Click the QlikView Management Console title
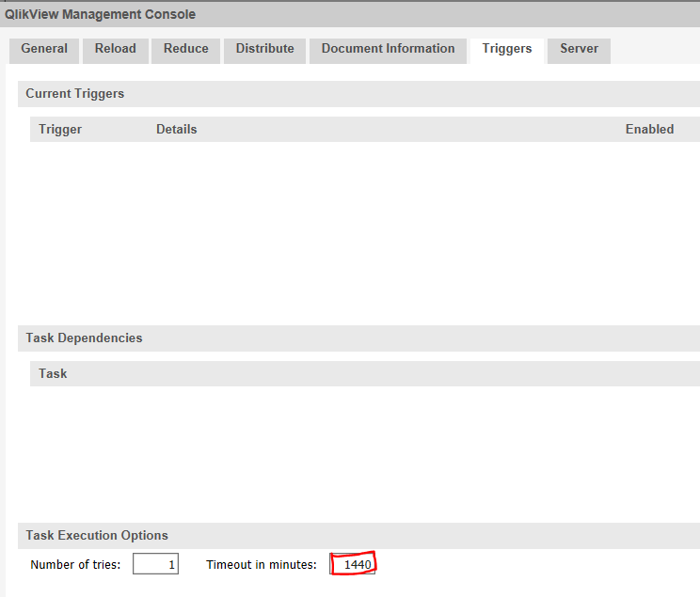 (100, 14)
